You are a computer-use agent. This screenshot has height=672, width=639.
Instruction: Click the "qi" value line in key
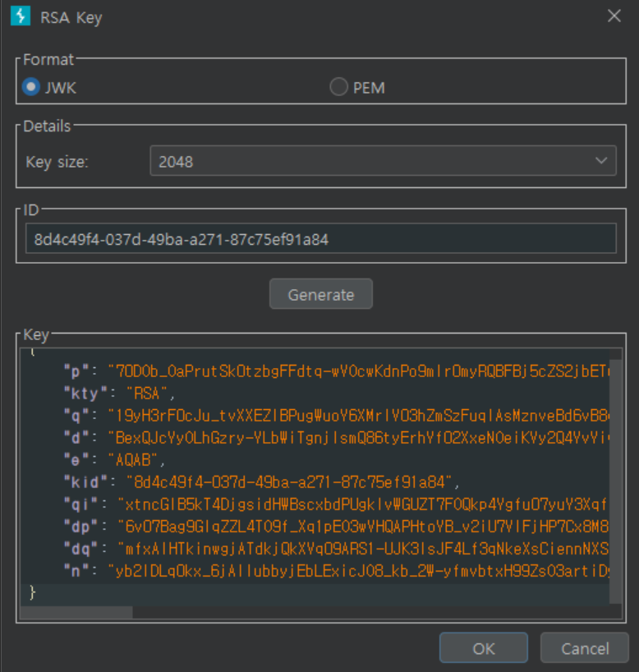tap(337, 505)
